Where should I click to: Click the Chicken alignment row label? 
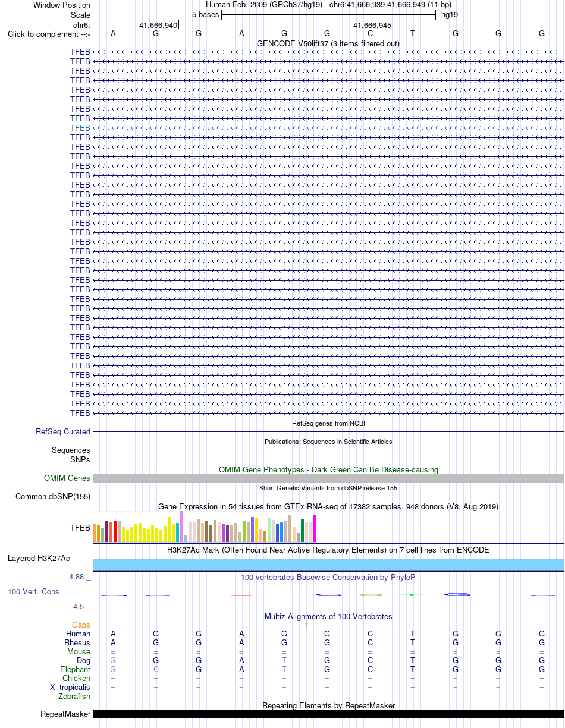(77, 679)
